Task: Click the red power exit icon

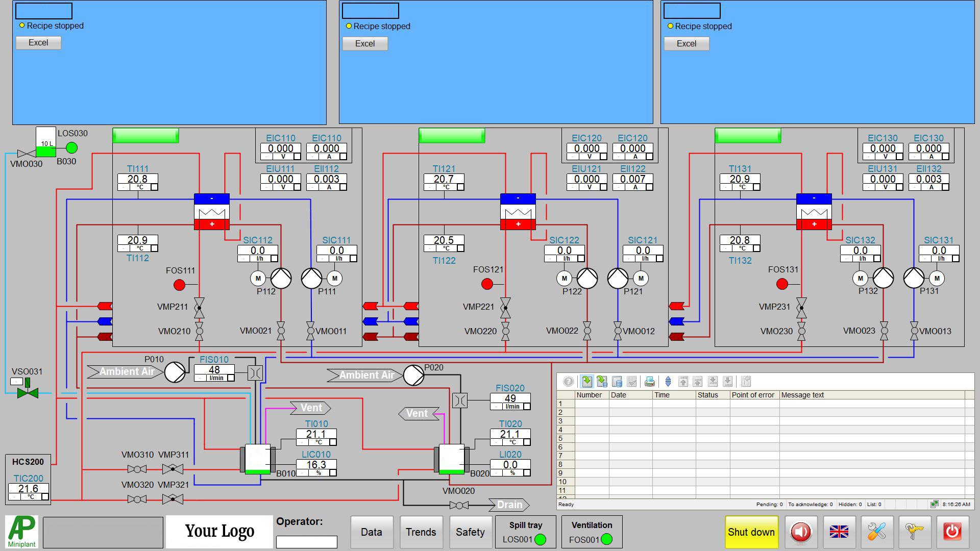Action: (x=952, y=532)
